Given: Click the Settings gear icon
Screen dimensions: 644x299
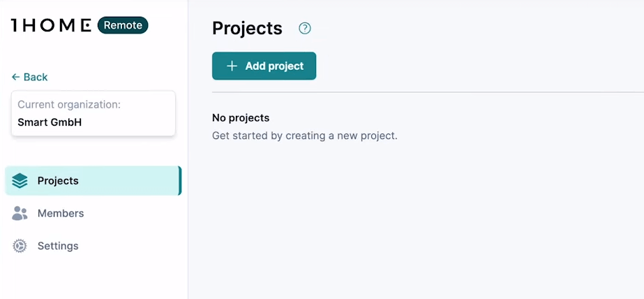Looking at the screenshot, I should coord(20,246).
